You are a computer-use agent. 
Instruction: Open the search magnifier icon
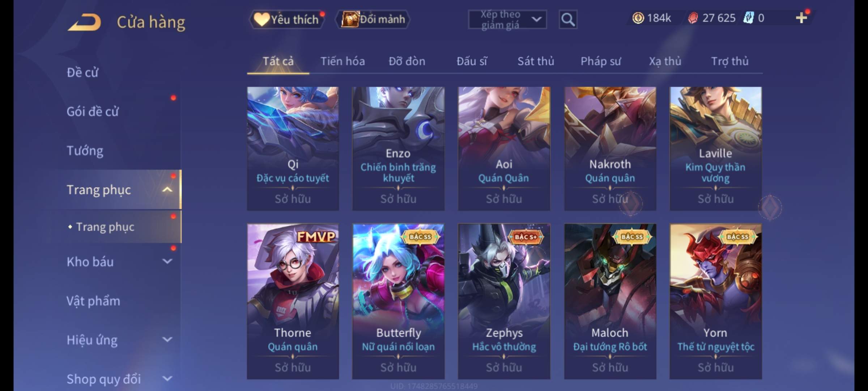click(568, 20)
